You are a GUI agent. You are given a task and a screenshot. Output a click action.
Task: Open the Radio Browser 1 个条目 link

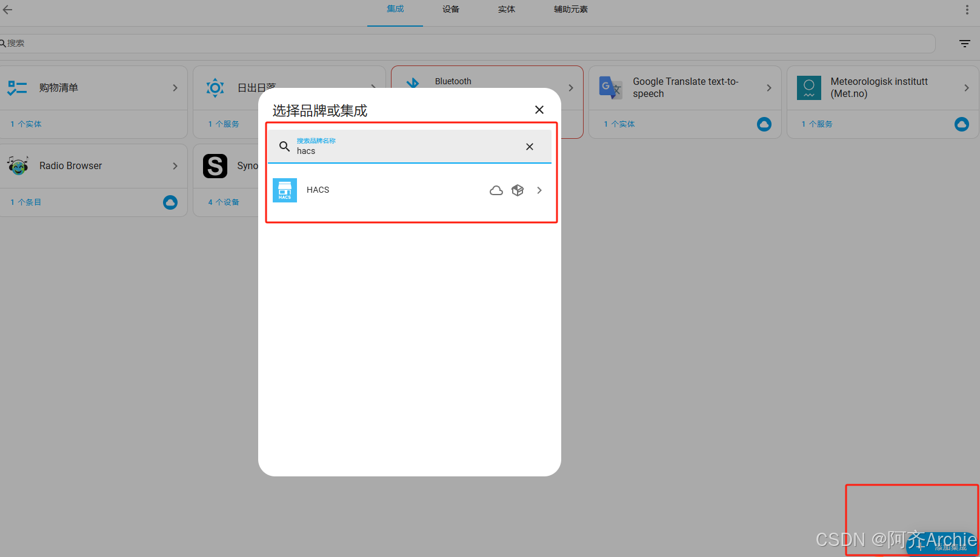coord(26,202)
